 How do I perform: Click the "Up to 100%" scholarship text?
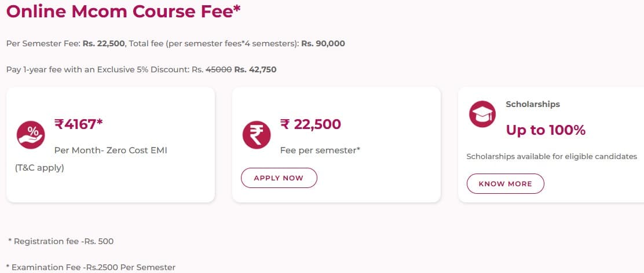pyautogui.click(x=546, y=130)
